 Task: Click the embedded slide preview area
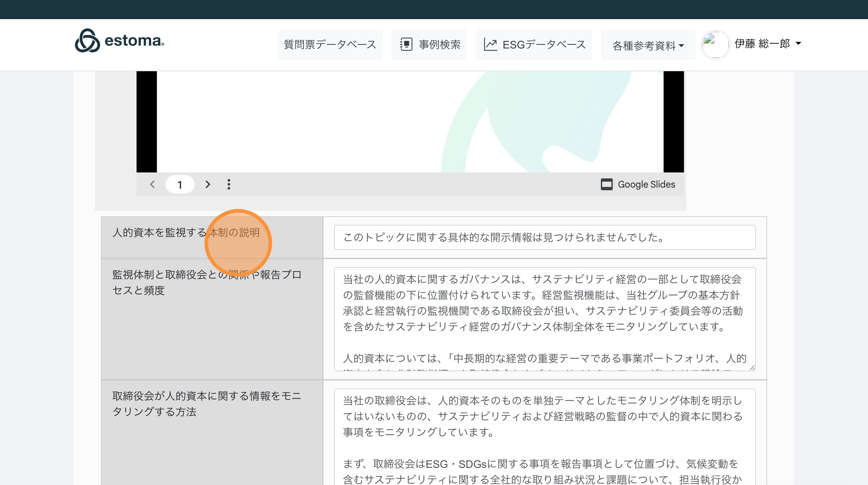pos(410,121)
